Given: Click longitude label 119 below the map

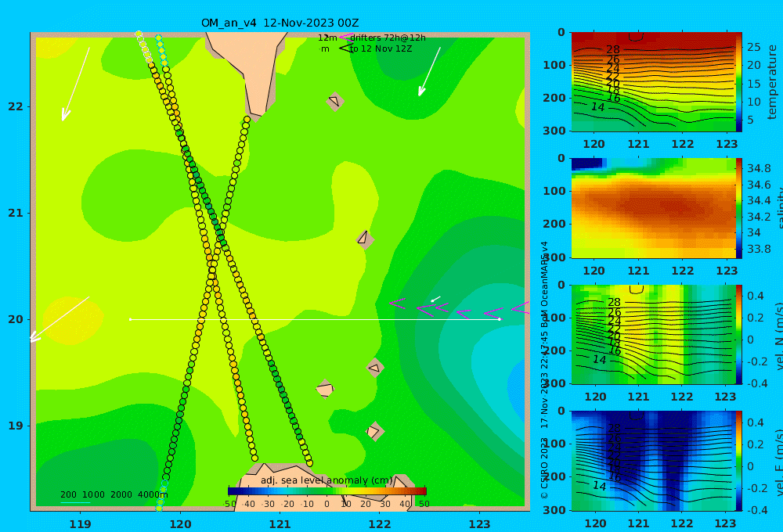Looking at the screenshot, I should (80, 524).
